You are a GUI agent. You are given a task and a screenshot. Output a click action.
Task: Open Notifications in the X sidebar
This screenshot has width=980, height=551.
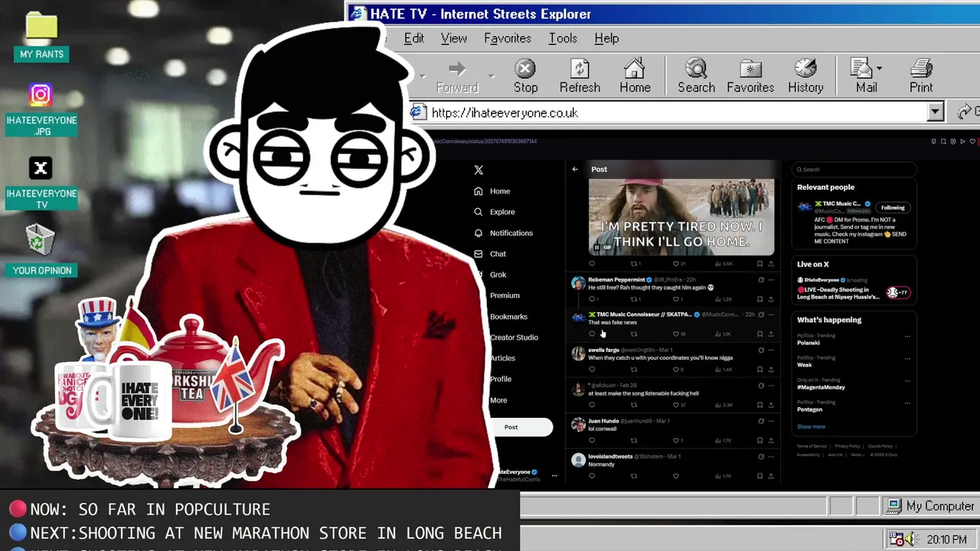504,233
